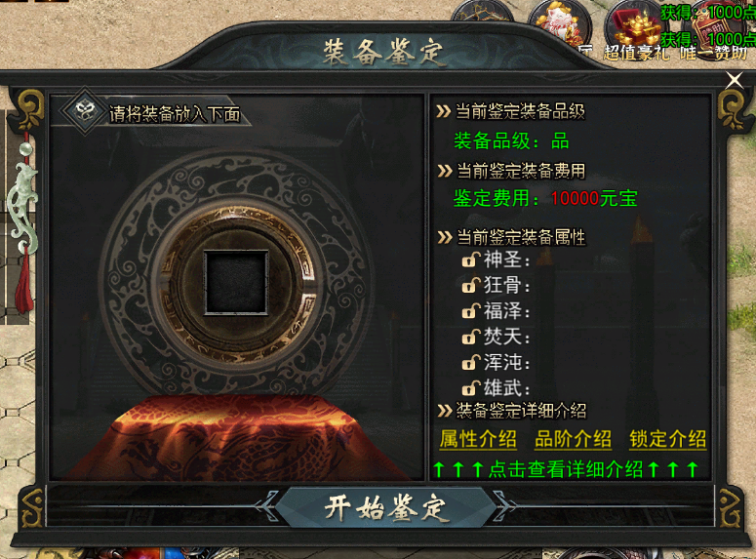Viewport: 756px width, 559px height.
Task: Click the lock icon beside 焚天
Action: [471, 338]
